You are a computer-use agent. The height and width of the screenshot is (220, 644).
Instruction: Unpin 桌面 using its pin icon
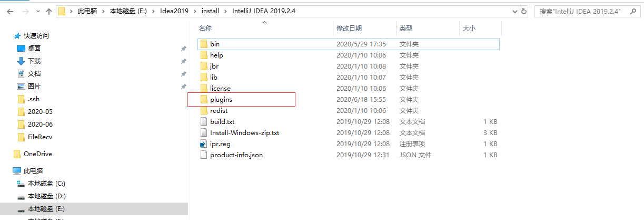183,49
